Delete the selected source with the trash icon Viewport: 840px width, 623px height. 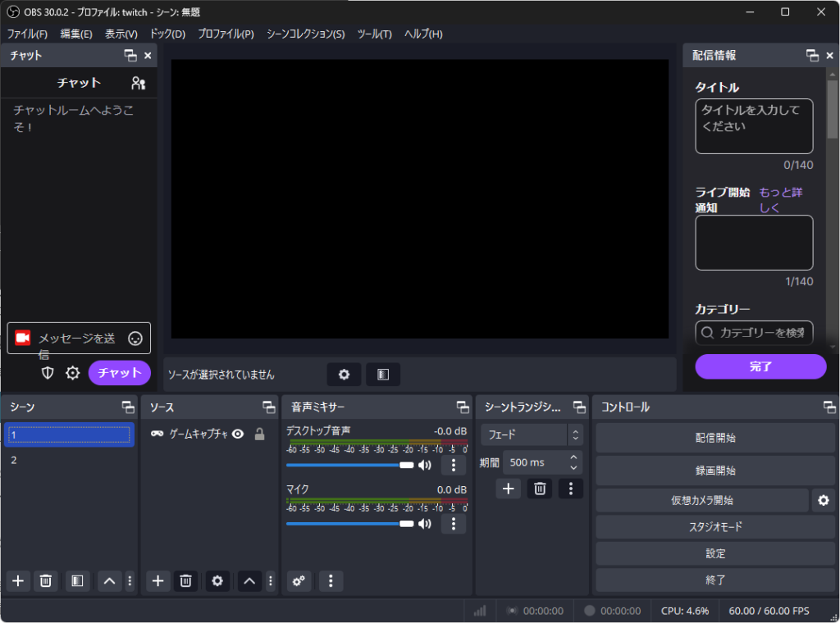coord(185,581)
